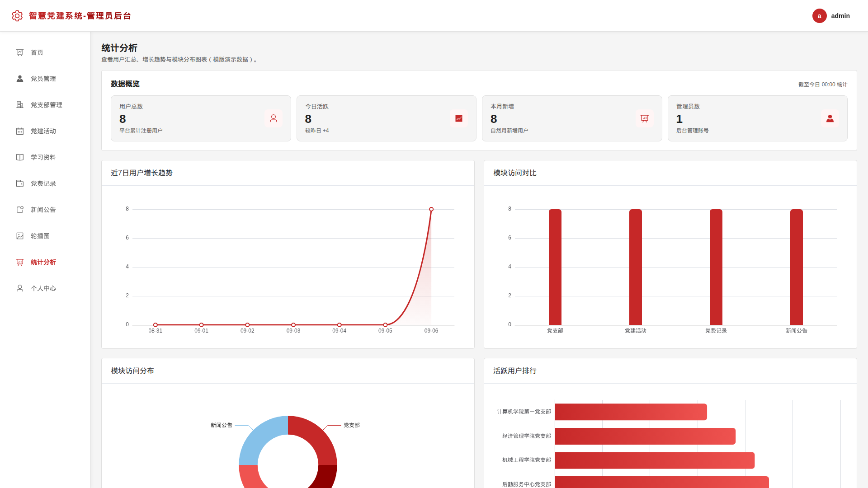The image size is (868, 488).
Task: Click the 计算机学院第一党支部 ranking bar
Action: 631,412
